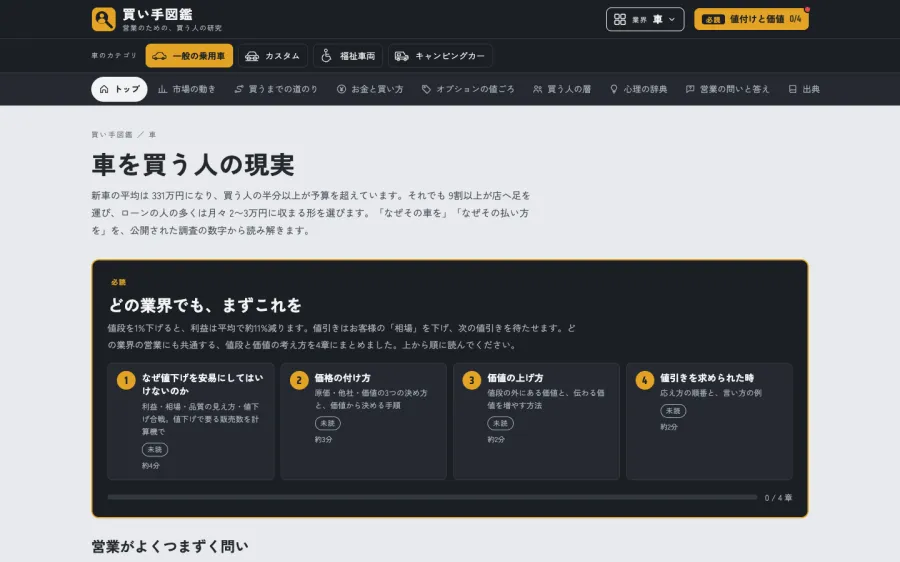Open the 必読 値付けと価値 0/4 button
The image size is (900, 562).
[751, 19]
